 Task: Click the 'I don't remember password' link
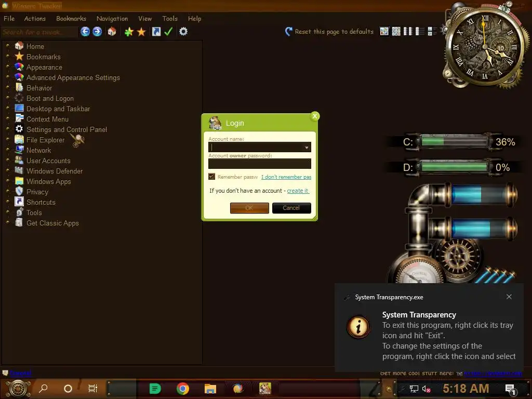click(286, 177)
